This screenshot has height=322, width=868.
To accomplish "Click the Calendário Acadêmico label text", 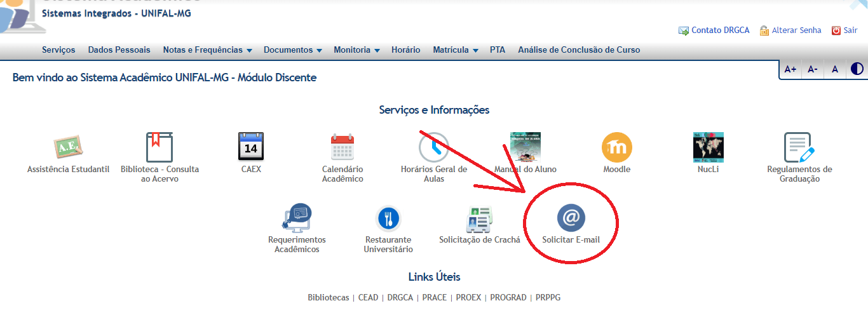I will 342,174.
